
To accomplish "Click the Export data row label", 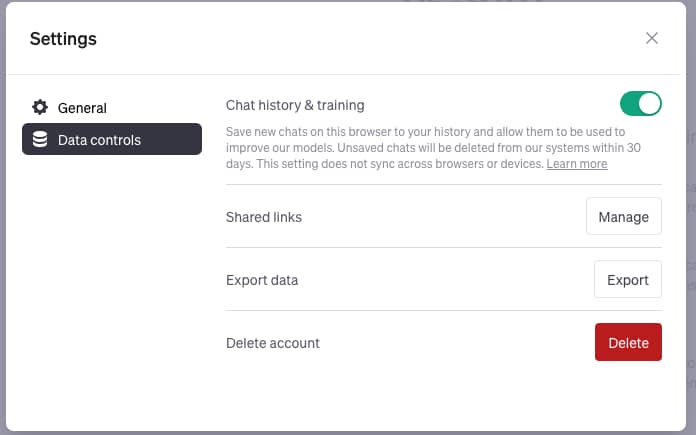I will tap(262, 280).
